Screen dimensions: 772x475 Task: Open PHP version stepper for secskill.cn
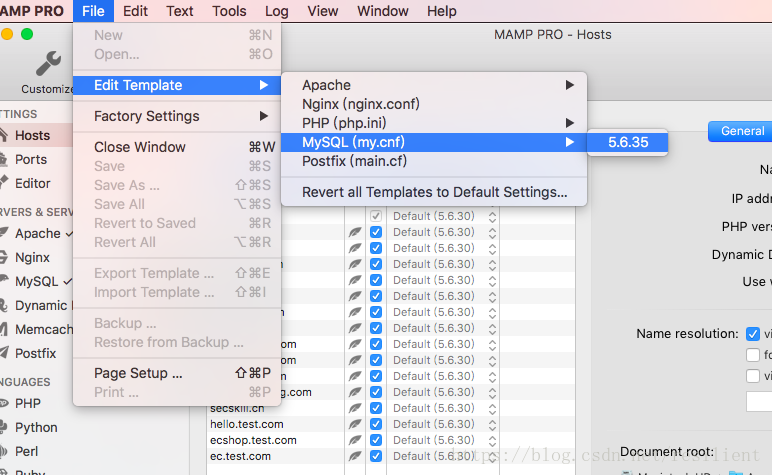point(492,408)
